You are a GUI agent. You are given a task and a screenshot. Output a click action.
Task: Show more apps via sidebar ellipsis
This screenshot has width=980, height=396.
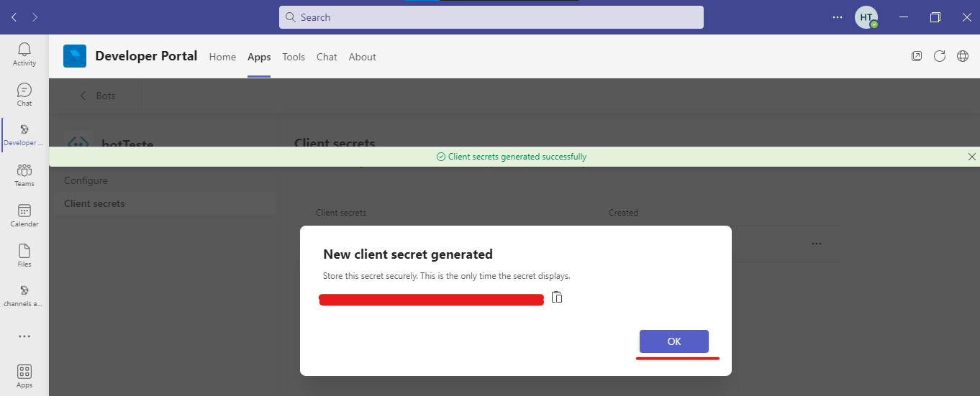(x=24, y=336)
